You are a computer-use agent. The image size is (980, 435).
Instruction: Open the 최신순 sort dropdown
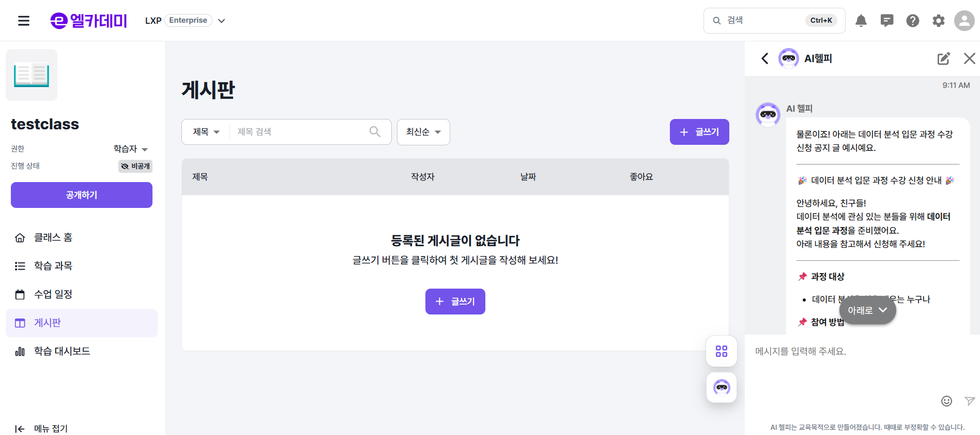click(423, 132)
